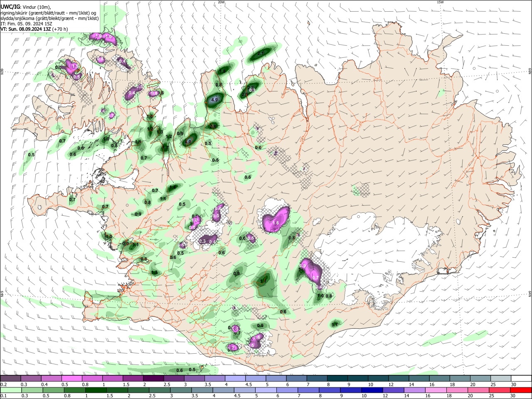Click the 'UWC/IG' title text
This screenshot has width=532, height=399.
click(x=10, y=7)
